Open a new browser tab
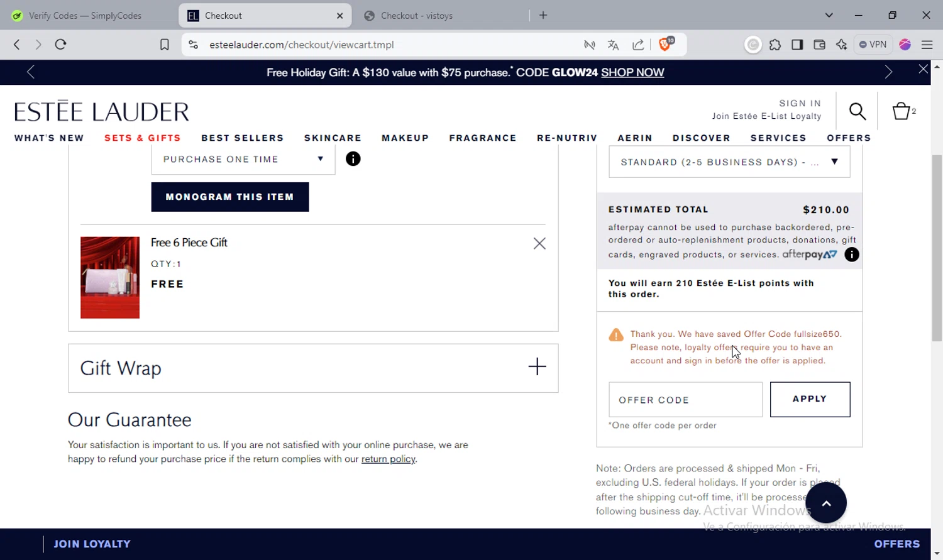Viewport: 943px width, 560px height. click(543, 15)
